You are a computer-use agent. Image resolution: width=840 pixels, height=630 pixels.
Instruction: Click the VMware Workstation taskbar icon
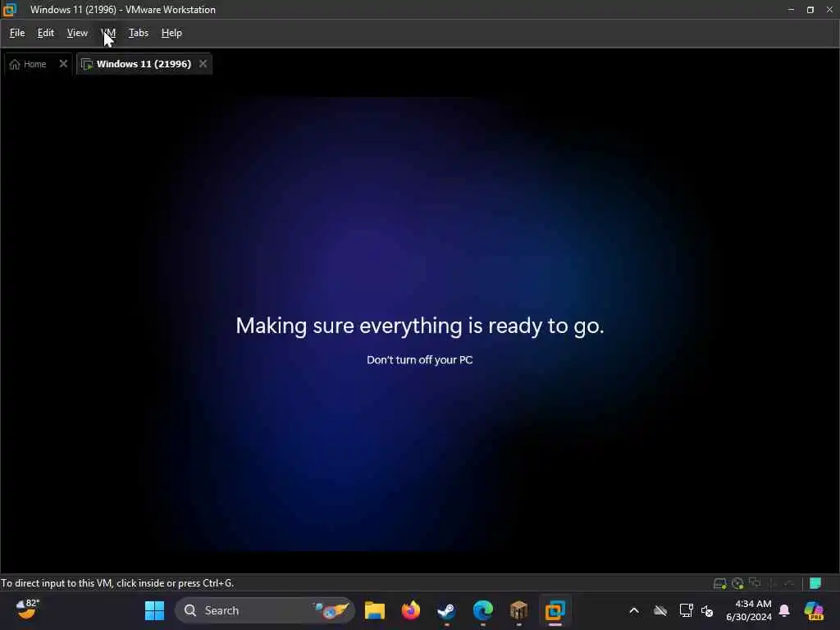[x=555, y=610]
